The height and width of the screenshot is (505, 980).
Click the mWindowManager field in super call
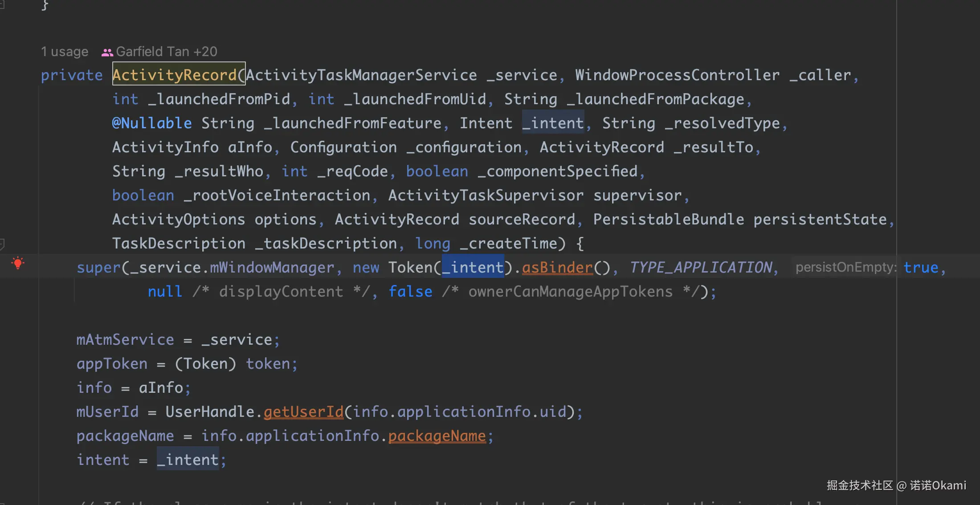(272, 267)
